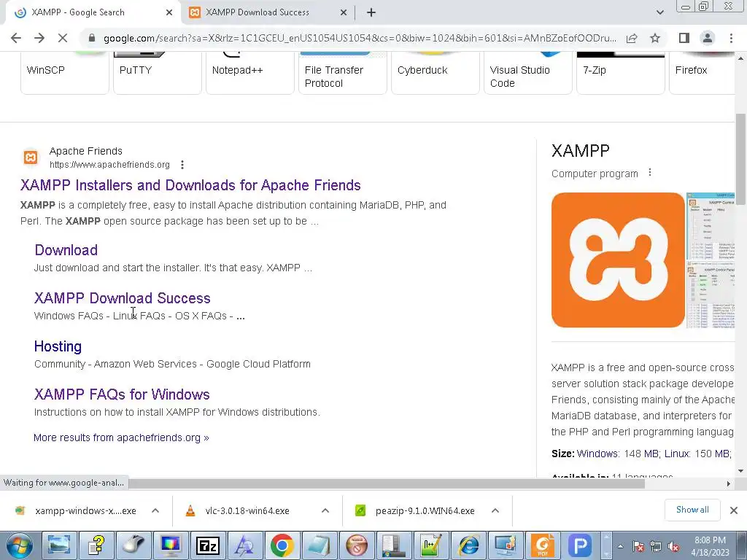Close the XAMPP - Google Search tab
Image resolution: width=747 pixels, height=560 pixels.
pos(169,12)
